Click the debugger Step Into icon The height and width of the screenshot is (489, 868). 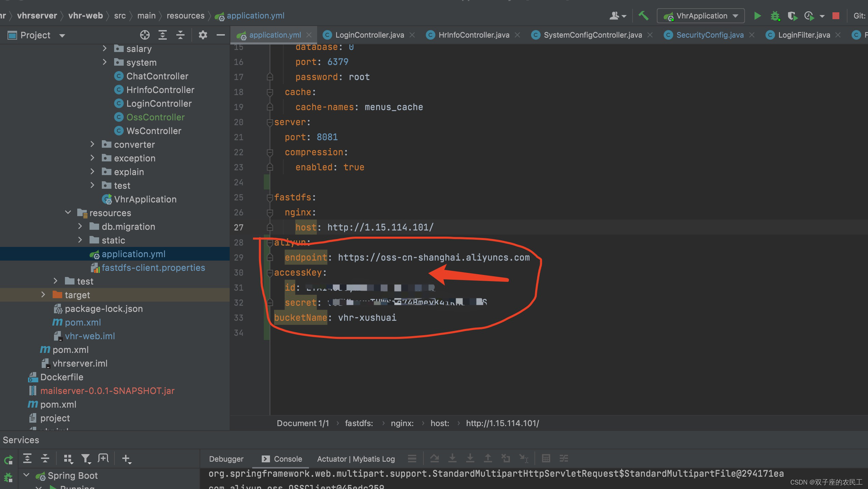pyautogui.click(x=452, y=458)
